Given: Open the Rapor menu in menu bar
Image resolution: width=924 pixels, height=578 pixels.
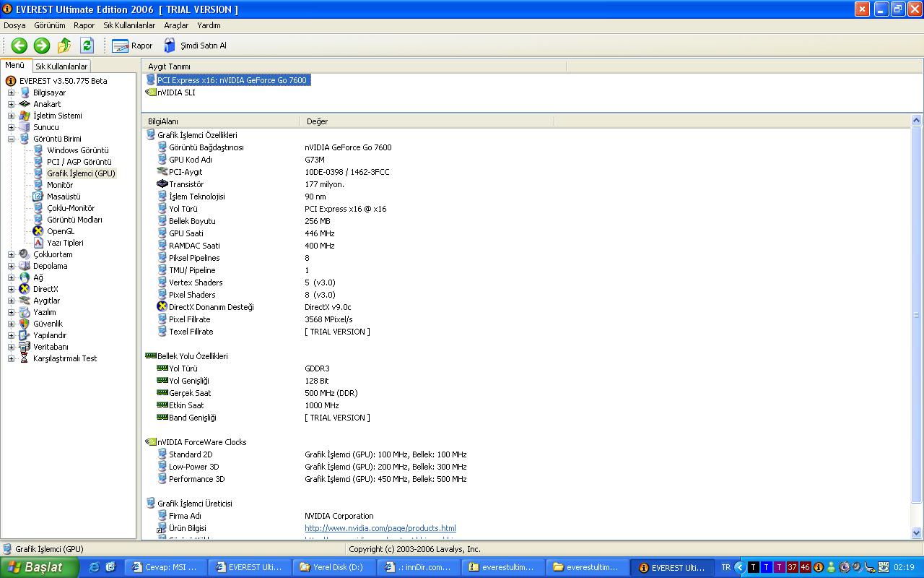Looking at the screenshot, I should coord(84,25).
